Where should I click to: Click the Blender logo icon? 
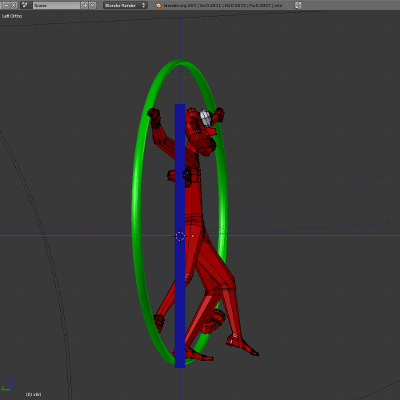(x=159, y=5)
